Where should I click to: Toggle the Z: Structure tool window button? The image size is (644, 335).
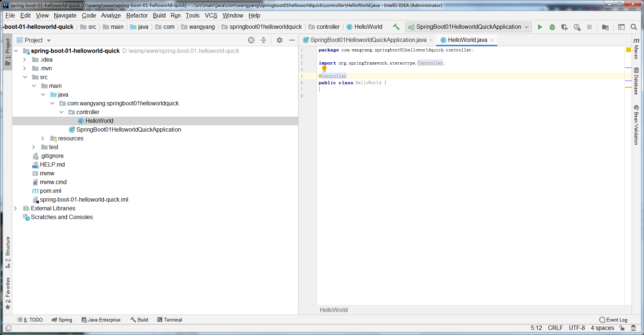8,252
